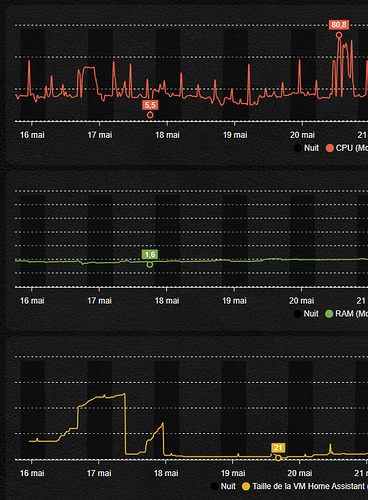Screen dimensions: 368x500
Task: Click 16 mai tick on VM size chart
Action: pyautogui.click(x=32, y=473)
